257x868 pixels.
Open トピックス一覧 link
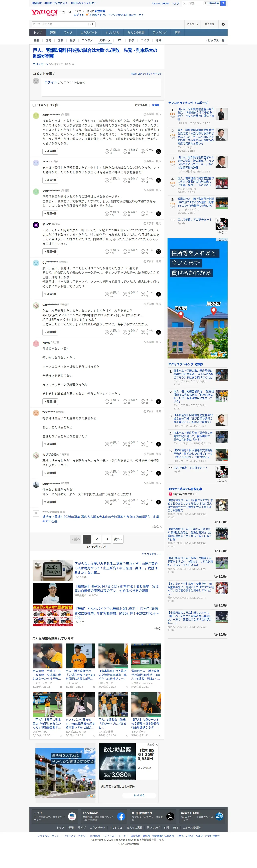click(x=215, y=41)
